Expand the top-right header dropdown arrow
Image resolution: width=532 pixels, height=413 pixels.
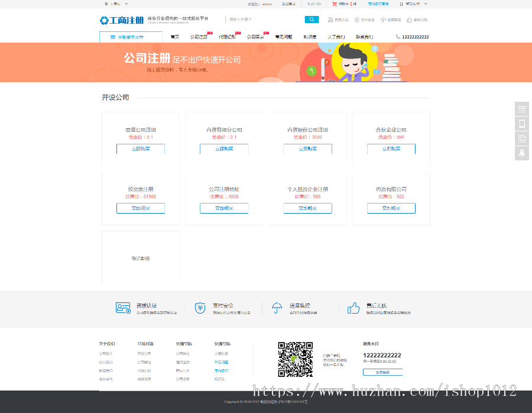pyautogui.click(x=426, y=4)
